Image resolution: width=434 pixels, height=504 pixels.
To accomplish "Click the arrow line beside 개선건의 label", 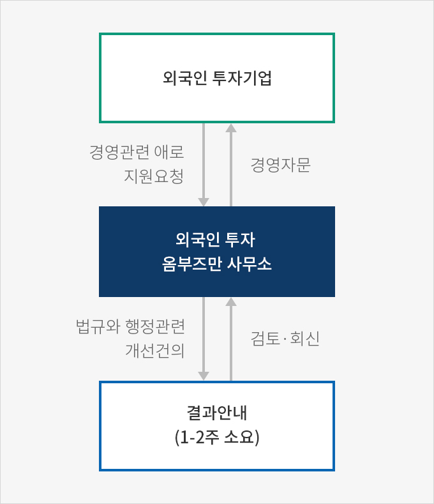I will (x=204, y=339).
